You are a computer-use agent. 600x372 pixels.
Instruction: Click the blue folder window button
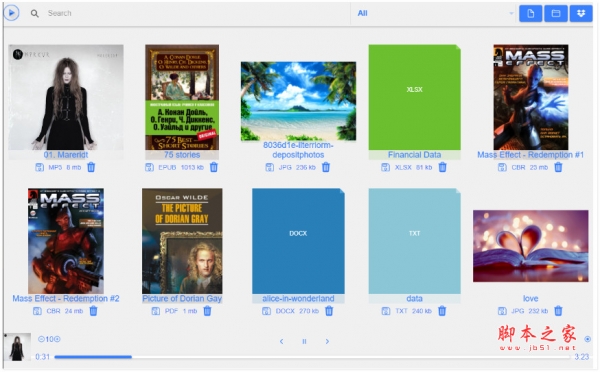tap(556, 13)
